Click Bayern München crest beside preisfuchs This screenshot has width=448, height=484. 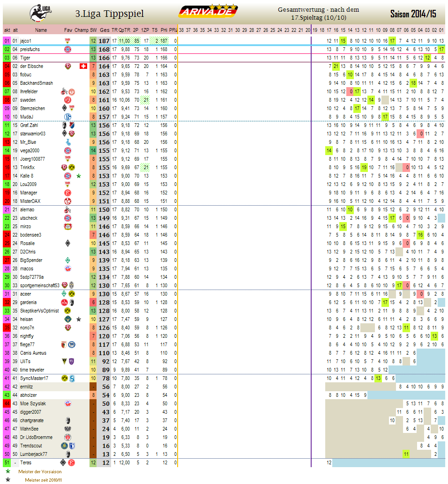tap(68, 49)
